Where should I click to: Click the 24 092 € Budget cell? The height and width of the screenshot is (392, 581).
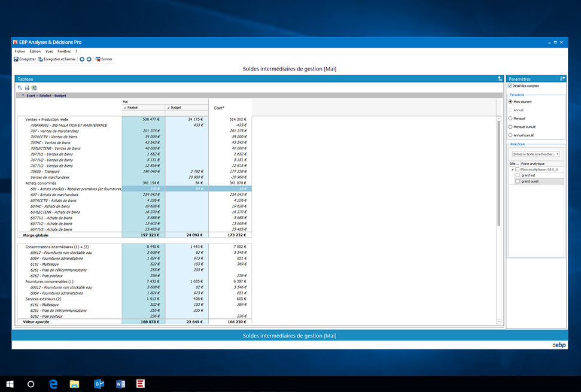pyautogui.click(x=187, y=235)
